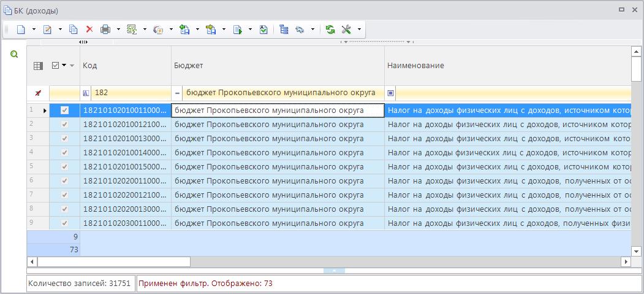Image resolution: width=644 pixels, height=294 pixels.
Task: Switch to hierarchy tree view icon
Action: point(284,29)
